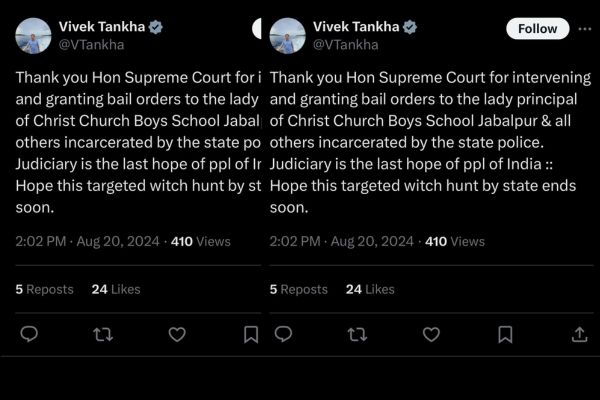Follow Vivek Tankha
The width and height of the screenshot is (600, 400).
537,28
